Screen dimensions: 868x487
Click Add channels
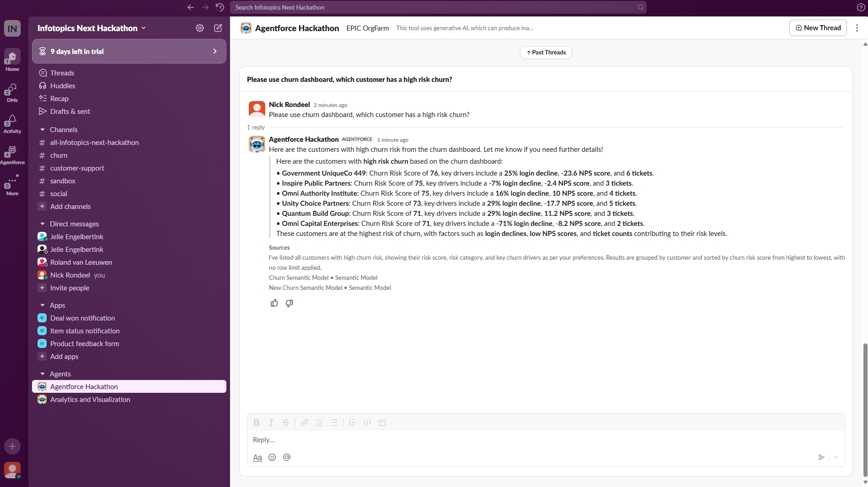pos(129,207)
